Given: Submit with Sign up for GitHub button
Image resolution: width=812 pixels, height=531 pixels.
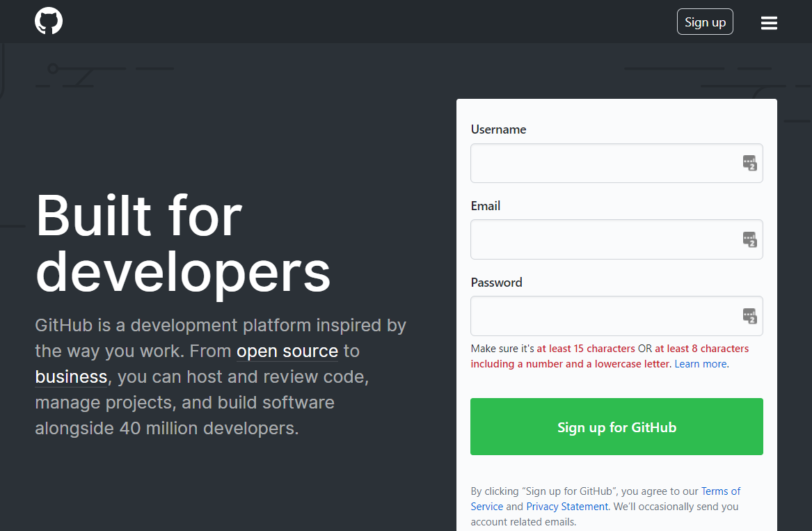Looking at the screenshot, I should [616, 427].
